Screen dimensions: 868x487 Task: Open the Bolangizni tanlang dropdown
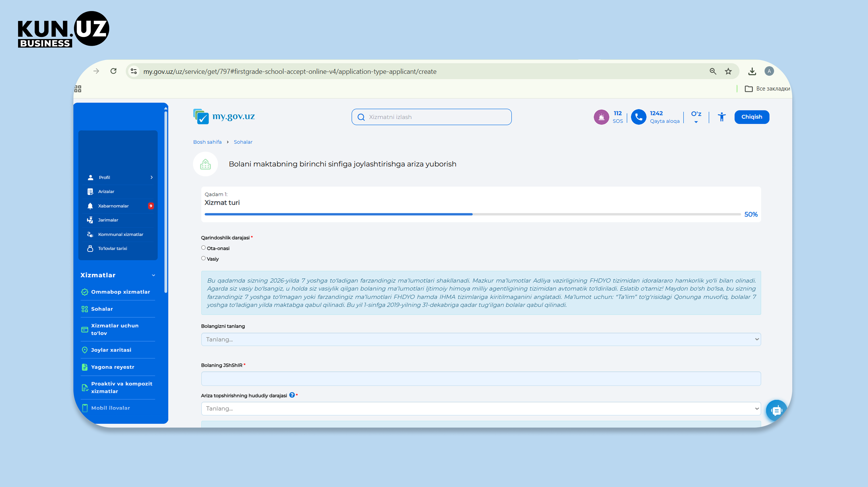pyautogui.click(x=481, y=339)
